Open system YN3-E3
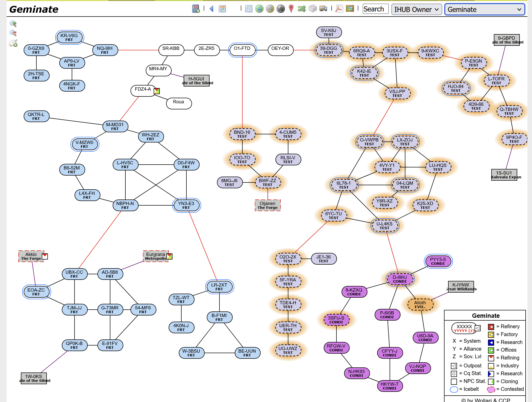Screen dimensions: 532x402 click(186, 205)
